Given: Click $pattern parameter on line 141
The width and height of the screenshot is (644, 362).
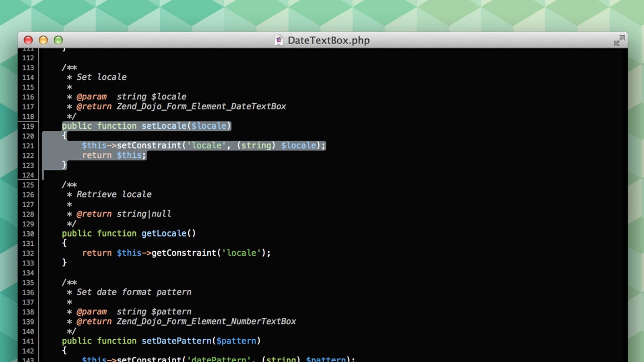Looking at the screenshot, I should [x=236, y=341].
